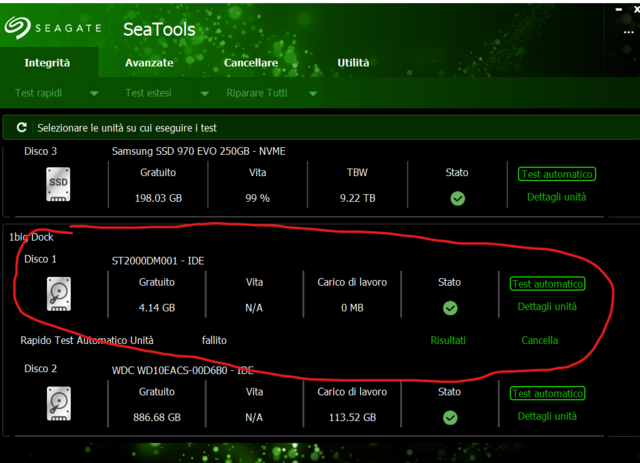This screenshot has width=640, height=463.
Task: Open Dettagli unità for Disco 1
Action: 547,307
